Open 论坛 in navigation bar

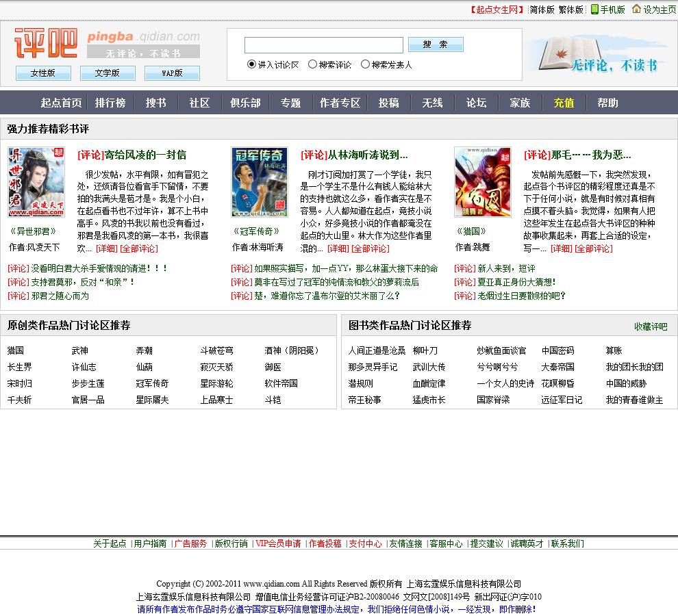(x=477, y=103)
